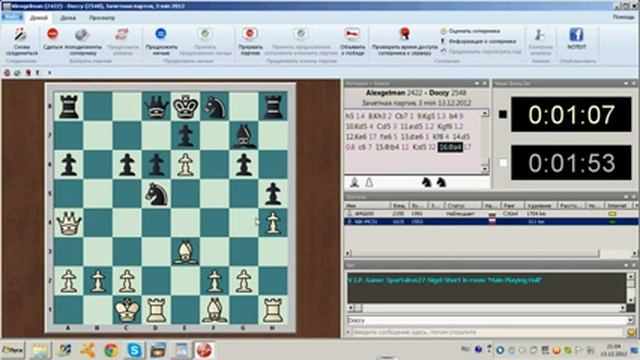Click right arrow of spectators horizontal scrollbar
The width and height of the screenshot is (640, 360).
click(635, 253)
